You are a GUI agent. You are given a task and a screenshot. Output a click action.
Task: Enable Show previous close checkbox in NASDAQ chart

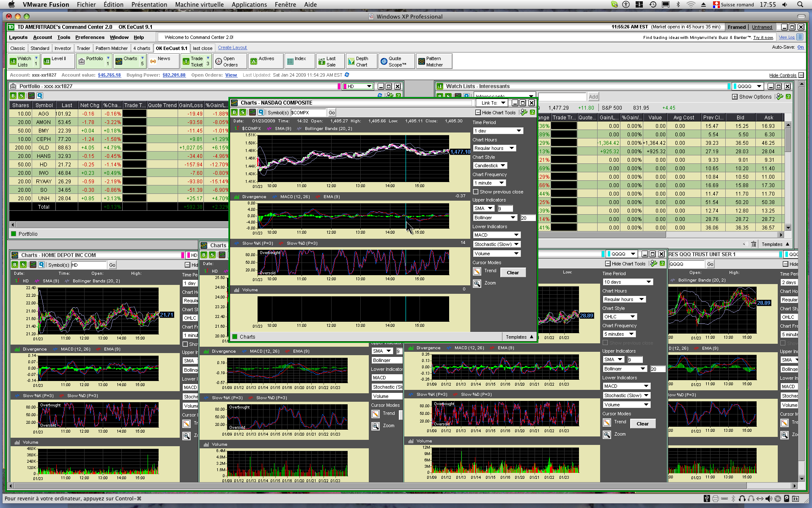point(476,192)
